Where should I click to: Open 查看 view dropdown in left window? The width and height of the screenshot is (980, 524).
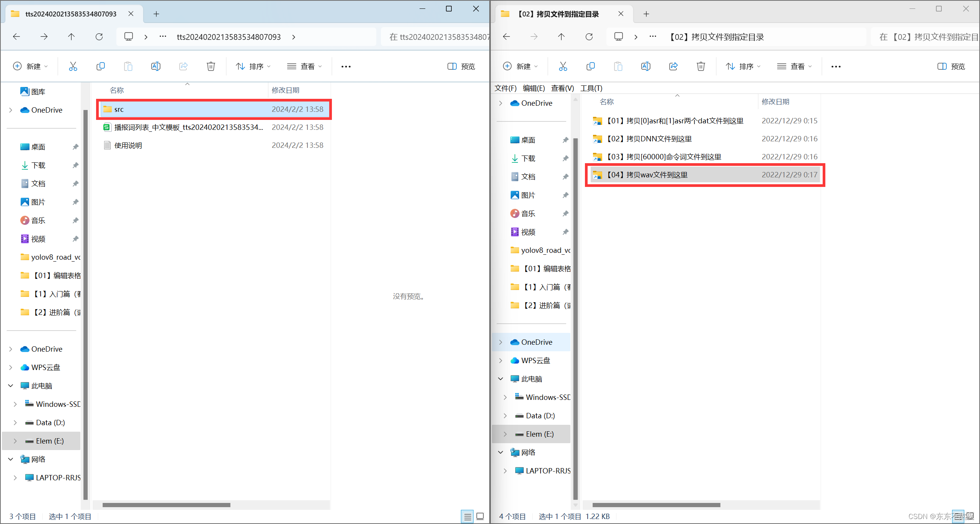click(305, 67)
